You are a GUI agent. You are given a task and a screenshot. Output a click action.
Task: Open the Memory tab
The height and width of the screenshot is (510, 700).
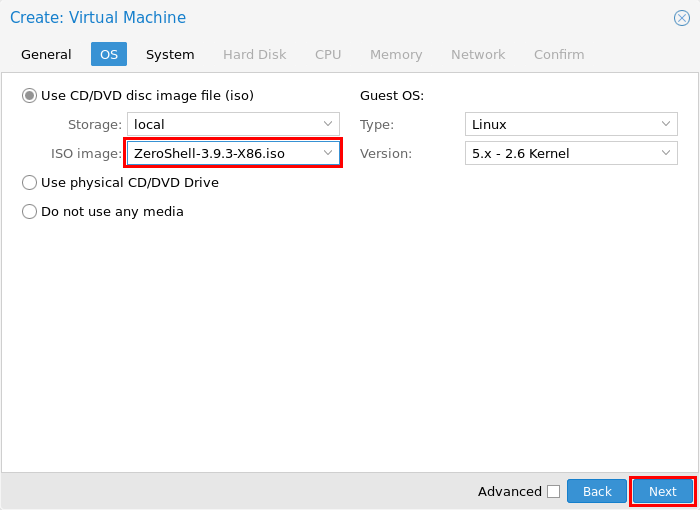pos(396,54)
